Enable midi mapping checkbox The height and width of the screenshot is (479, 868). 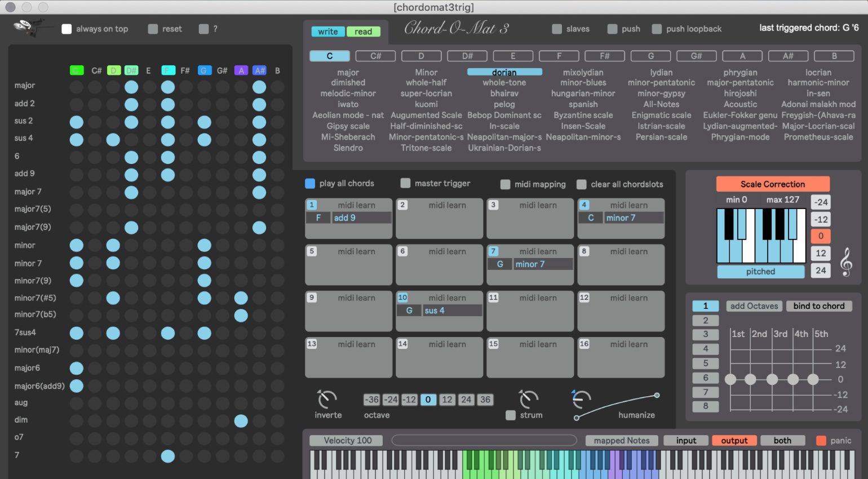click(505, 184)
